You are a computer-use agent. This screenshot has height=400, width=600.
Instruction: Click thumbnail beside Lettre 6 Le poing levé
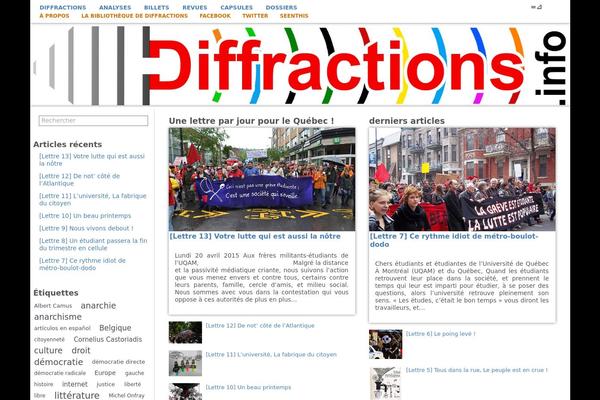click(385, 344)
